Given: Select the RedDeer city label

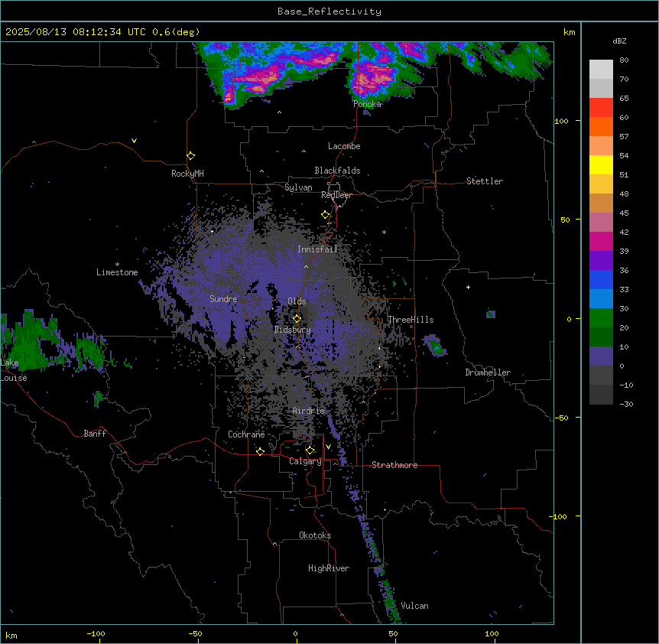Looking at the screenshot, I should 336,195.
